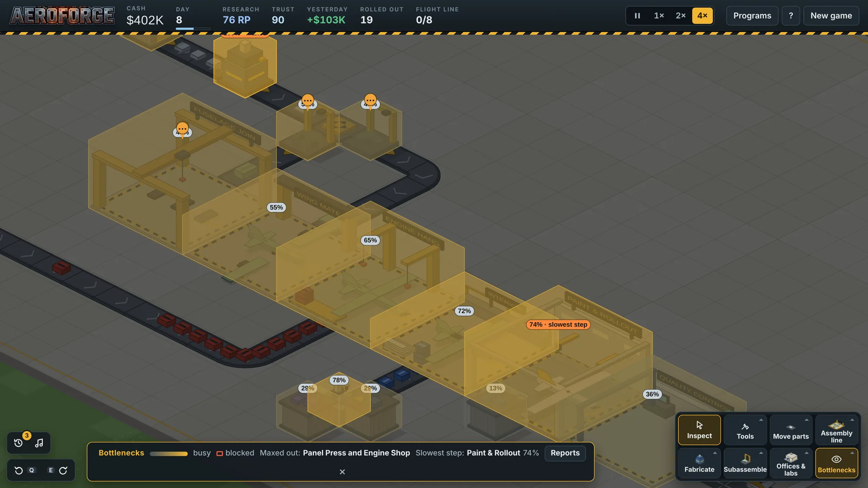Screen dimensions: 868x488
Task: Expand the Assembly line arrow
Action: 852,420
